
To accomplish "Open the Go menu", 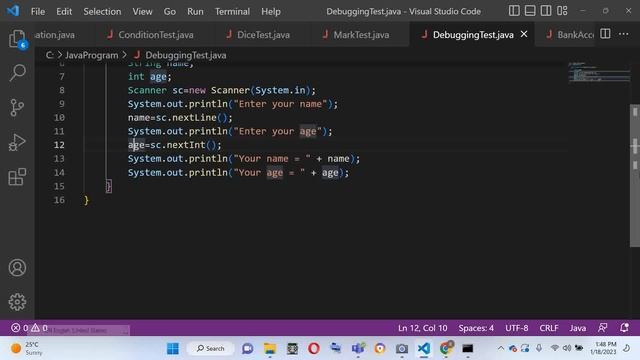I will [x=169, y=11].
